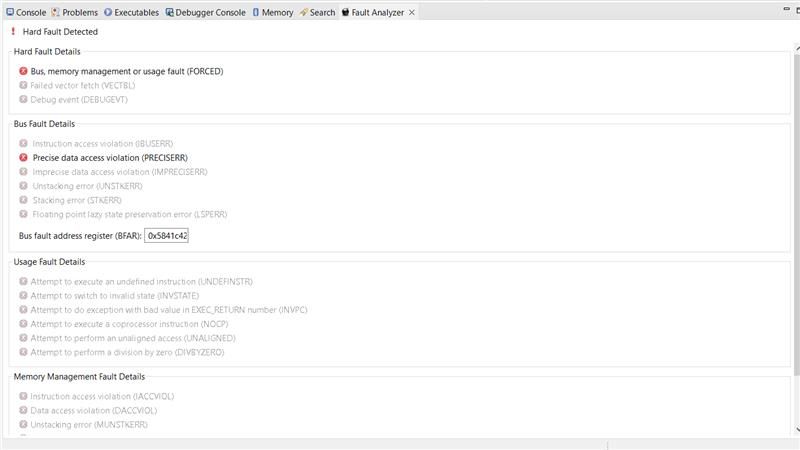This screenshot has height=450, width=800.
Task: Click 'Debug event (DEBUGEVT)' text
Action: pyautogui.click(x=79, y=99)
